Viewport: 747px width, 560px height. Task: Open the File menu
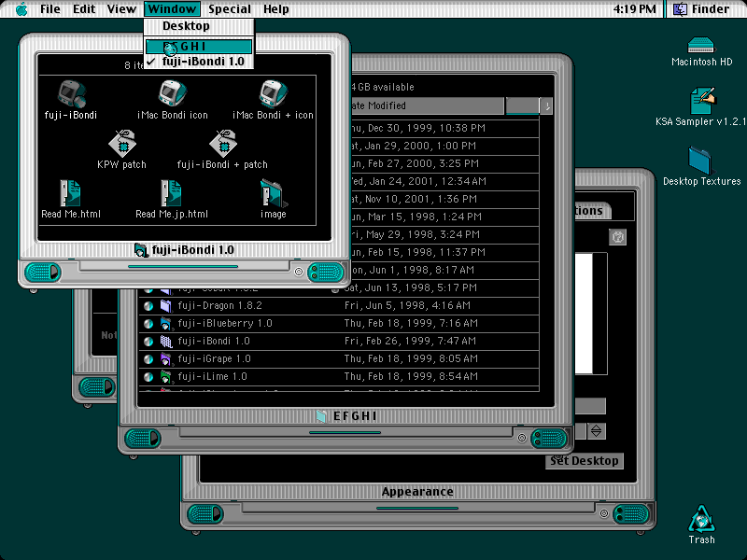50,9
